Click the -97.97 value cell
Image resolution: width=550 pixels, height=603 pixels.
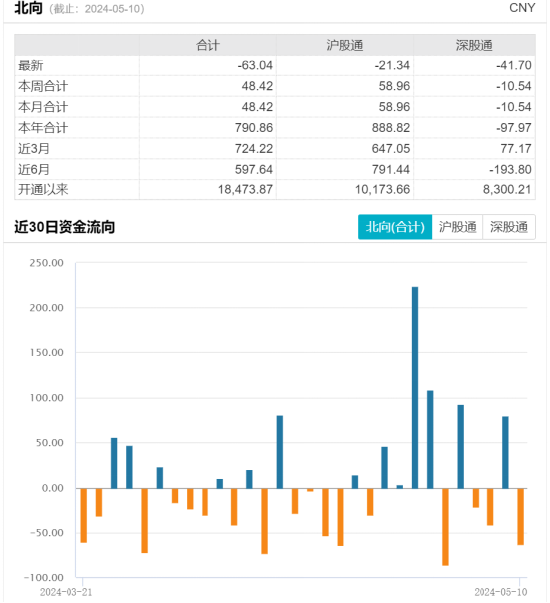click(514, 128)
